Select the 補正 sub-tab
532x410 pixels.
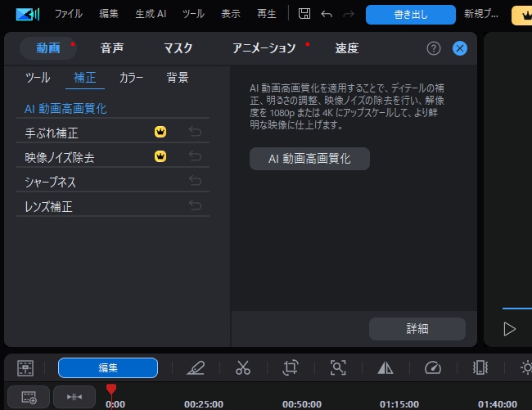85,78
